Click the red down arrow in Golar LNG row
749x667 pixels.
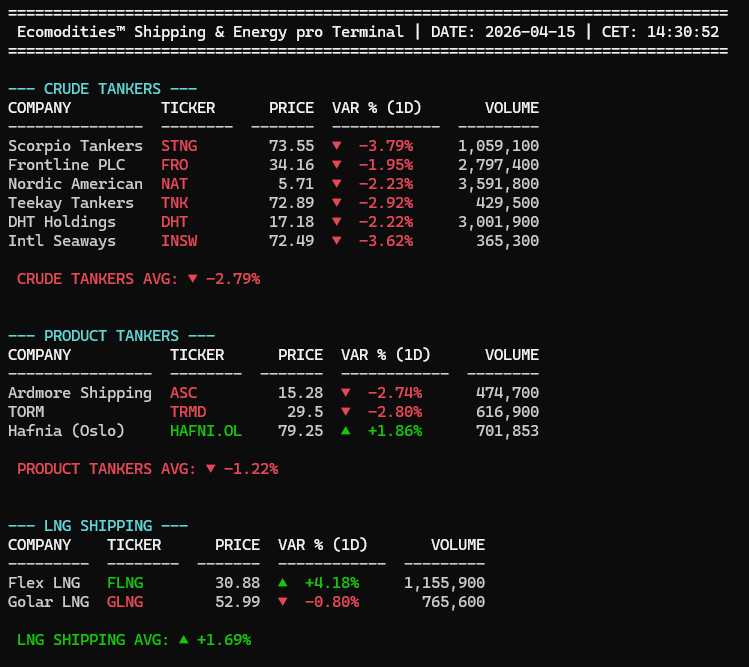click(283, 602)
